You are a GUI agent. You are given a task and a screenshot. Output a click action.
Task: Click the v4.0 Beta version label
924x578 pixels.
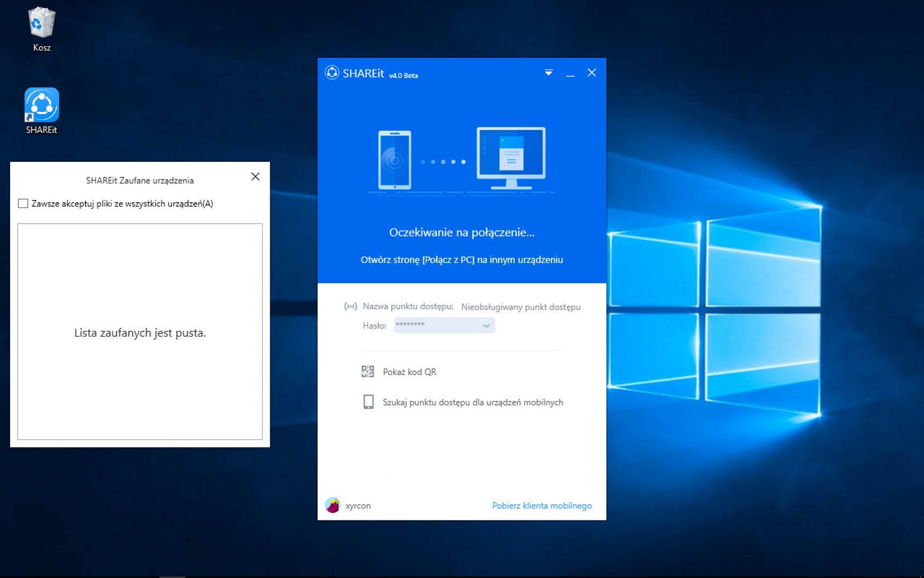[403, 76]
